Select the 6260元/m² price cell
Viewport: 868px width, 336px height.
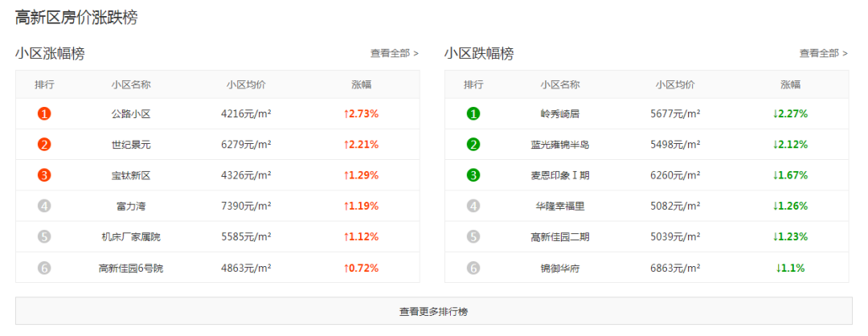point(675,175)
